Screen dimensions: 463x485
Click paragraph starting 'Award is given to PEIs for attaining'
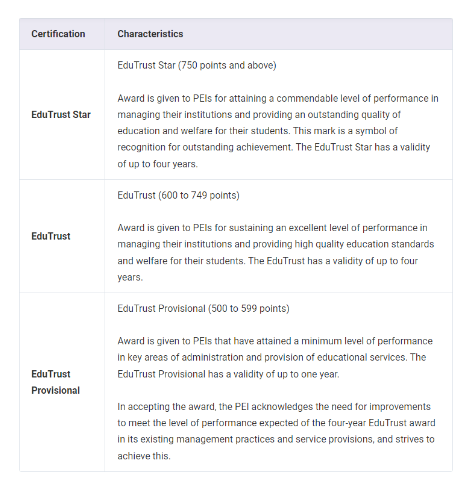coord(278,131)
